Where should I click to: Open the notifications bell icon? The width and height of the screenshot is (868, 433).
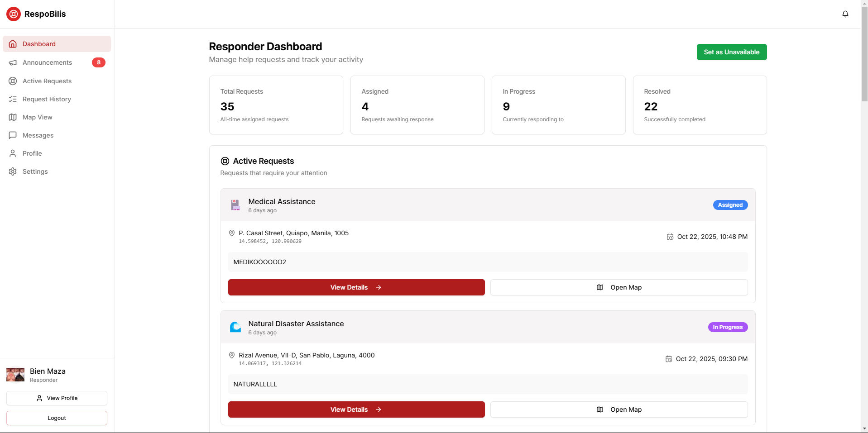(845, 14)
